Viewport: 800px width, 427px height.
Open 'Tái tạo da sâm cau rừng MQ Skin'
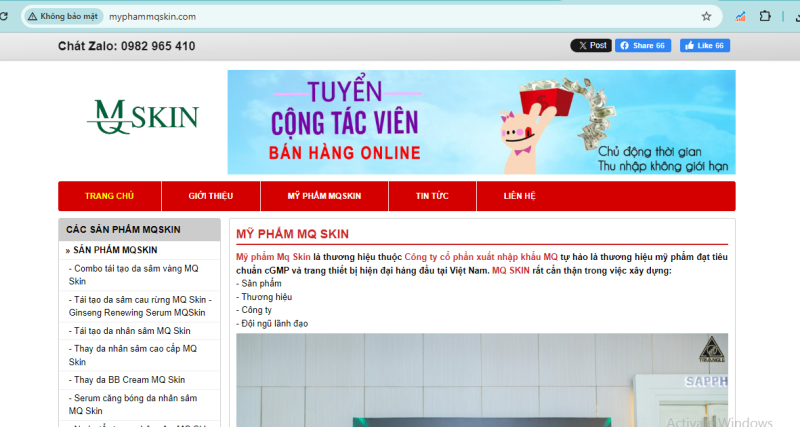tap(140, 306)
